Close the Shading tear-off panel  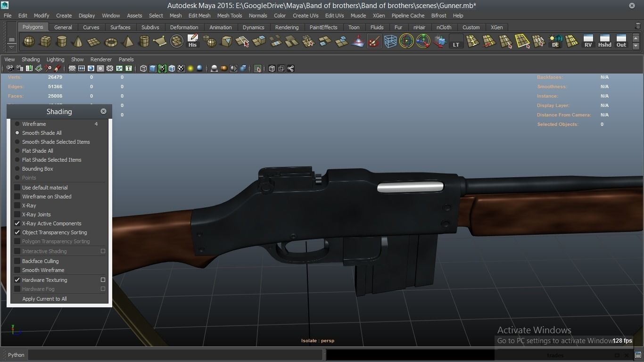point(103,111)
